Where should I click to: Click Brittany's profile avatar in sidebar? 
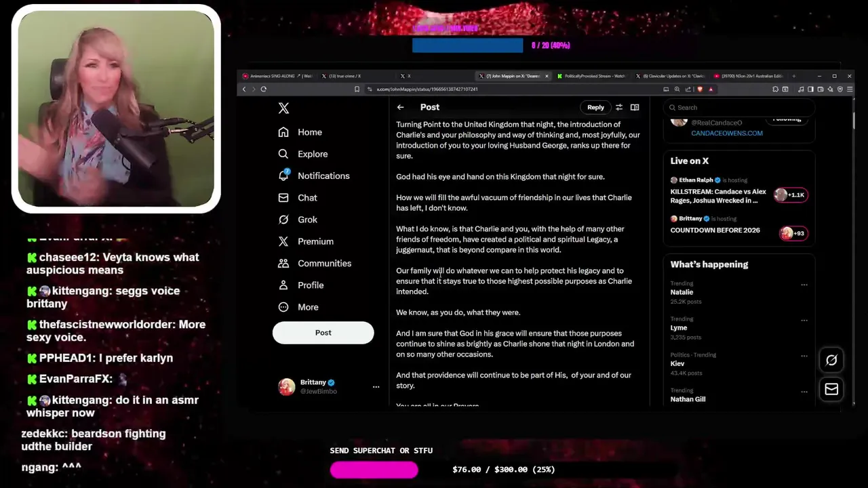click(287, 386)
